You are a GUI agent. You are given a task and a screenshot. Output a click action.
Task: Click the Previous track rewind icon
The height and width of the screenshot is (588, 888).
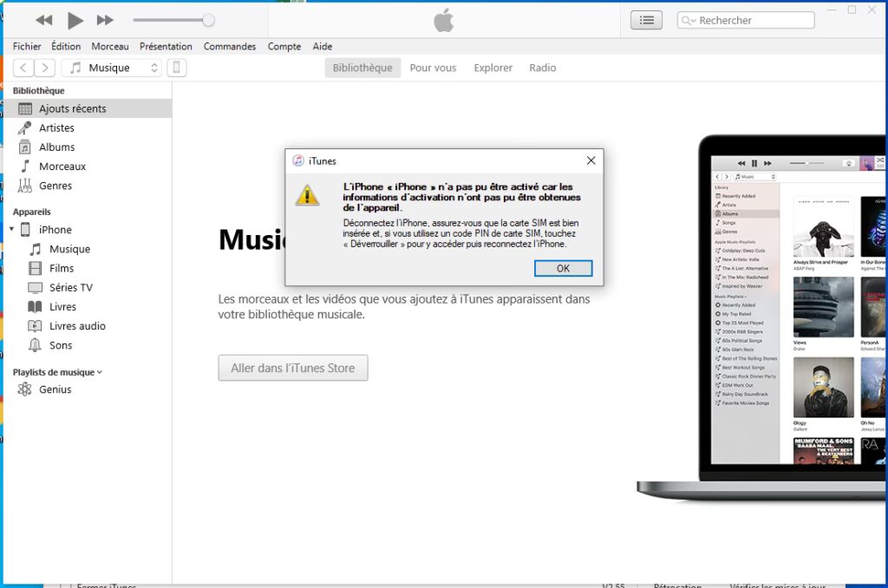[x=43, y=20]
